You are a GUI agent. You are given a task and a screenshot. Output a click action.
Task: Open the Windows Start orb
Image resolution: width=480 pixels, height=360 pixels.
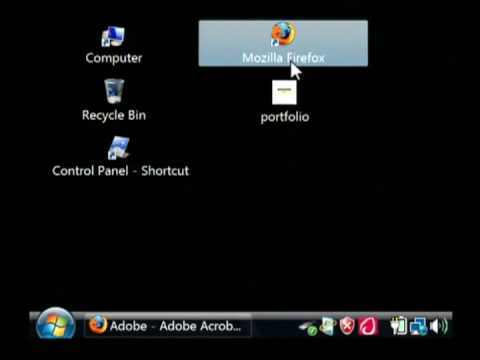point(55,324)
